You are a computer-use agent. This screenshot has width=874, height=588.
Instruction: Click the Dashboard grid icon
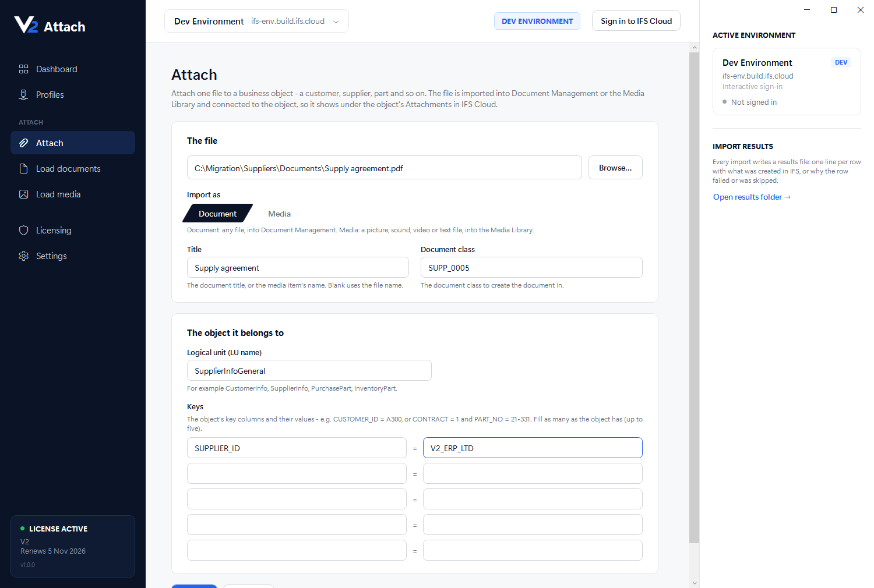tap(23, 69)
